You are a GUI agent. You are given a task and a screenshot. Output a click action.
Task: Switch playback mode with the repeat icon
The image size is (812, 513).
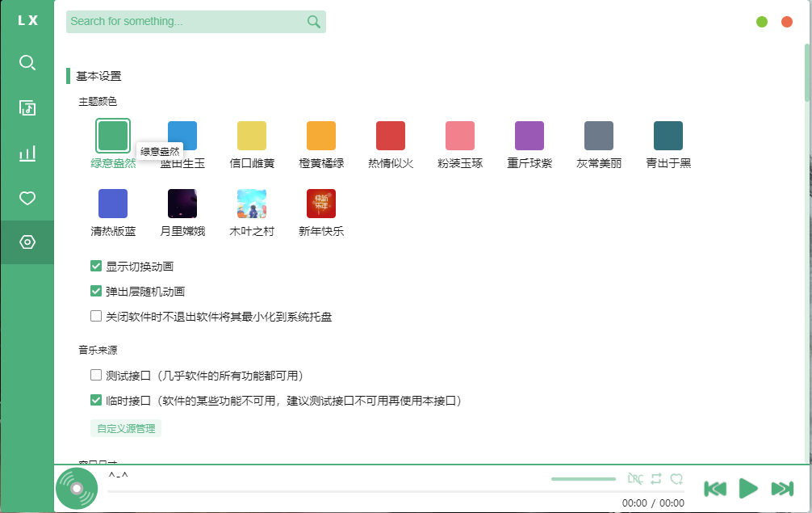657,478
